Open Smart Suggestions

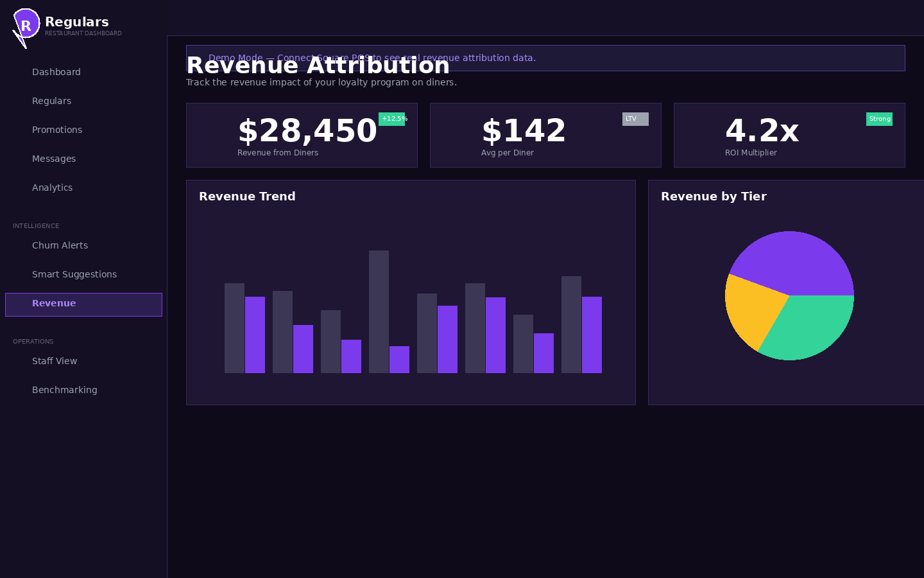[74, 274]
